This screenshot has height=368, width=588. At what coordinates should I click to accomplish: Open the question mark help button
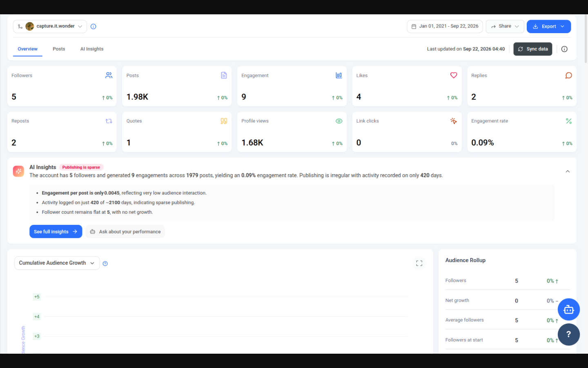568,334
